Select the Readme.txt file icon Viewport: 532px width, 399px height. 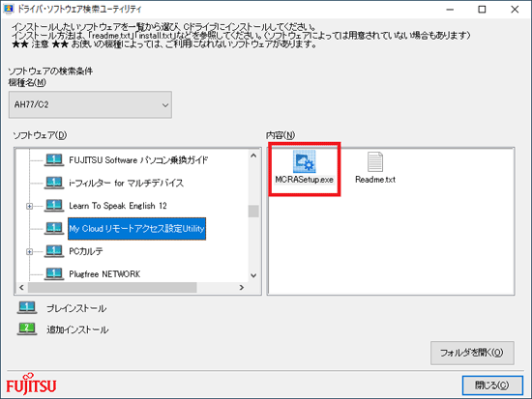coord(375,161)
